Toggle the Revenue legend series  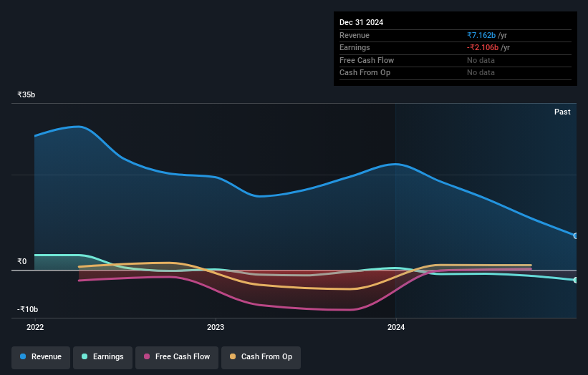41,357
